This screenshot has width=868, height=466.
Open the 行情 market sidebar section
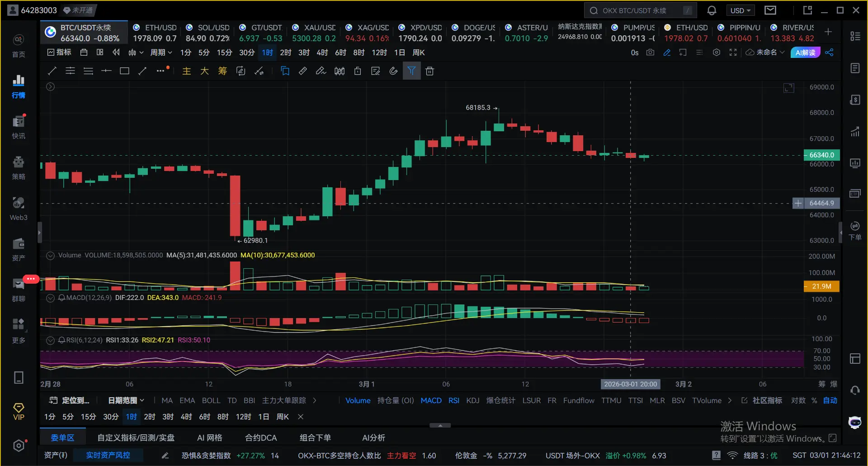click(x=19, y=86)
